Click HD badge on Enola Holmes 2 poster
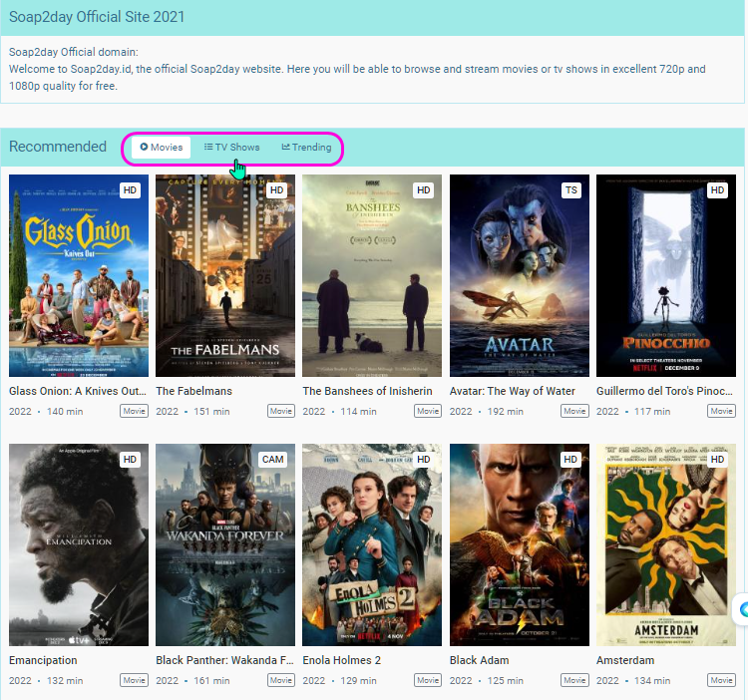Image resolution: width=748 pixels, height=700 pixels. point(424,460)
